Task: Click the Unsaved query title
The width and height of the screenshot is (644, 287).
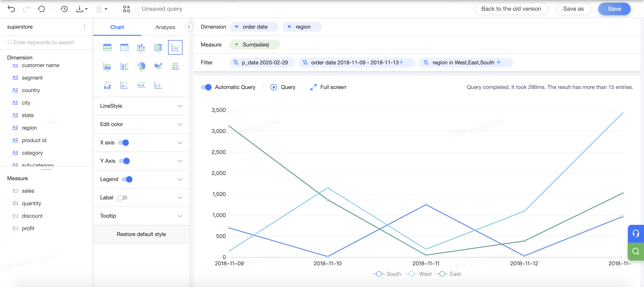Action: (162, 9)
